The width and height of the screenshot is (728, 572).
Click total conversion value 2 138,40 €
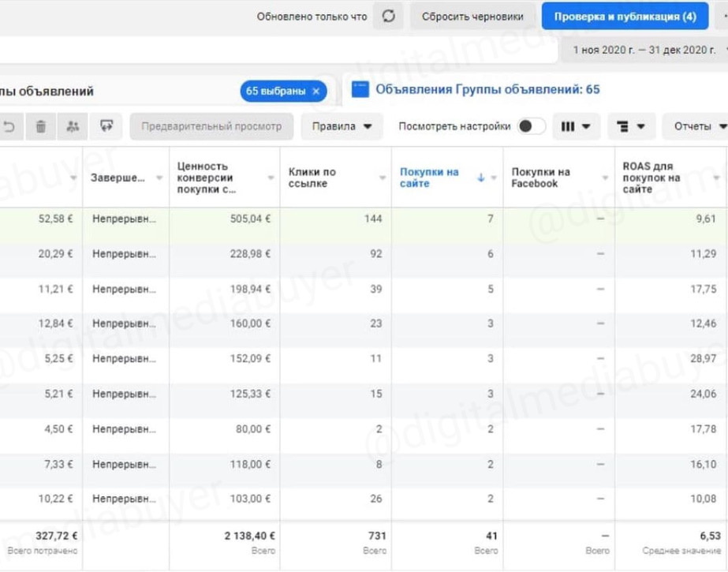(x=250, y=536)
